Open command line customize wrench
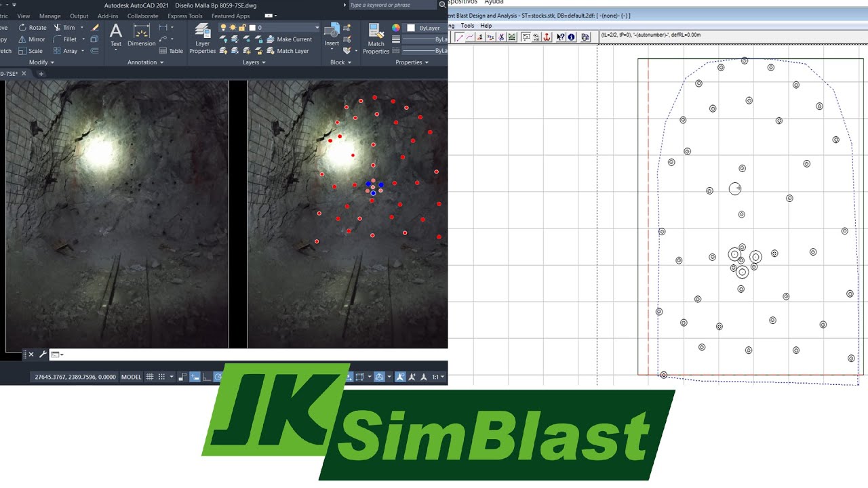The height and width of the screenshot is (488, 868). (x=42, y=354)
